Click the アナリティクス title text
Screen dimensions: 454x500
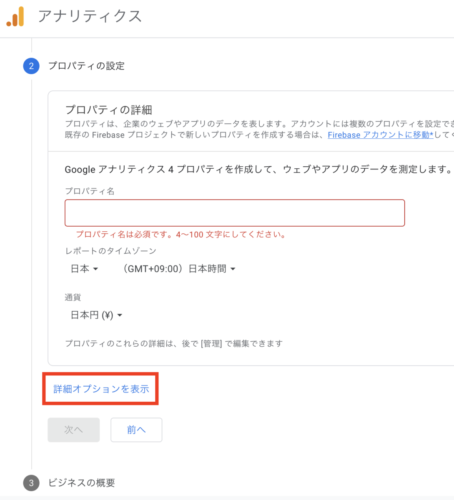click(90, 16)
